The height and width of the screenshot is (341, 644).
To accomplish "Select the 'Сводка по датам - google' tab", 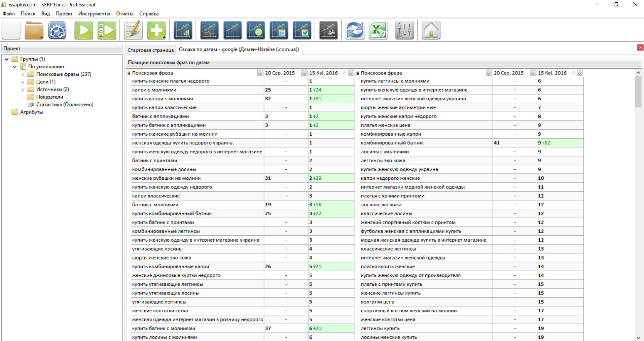I will tap(239, 49).
